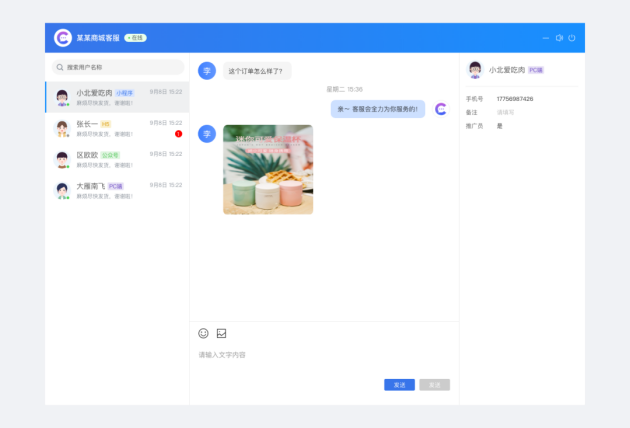Screen dimensions: 630x428
Task: Click 小北爱吃肉 avatar in detail panel
Action: [475, 70]
